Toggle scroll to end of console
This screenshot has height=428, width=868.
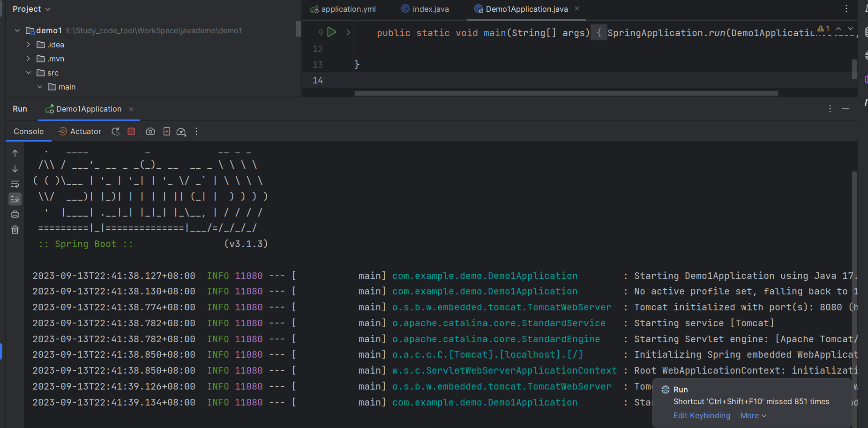pyautogui.click(x=15, y=199)
